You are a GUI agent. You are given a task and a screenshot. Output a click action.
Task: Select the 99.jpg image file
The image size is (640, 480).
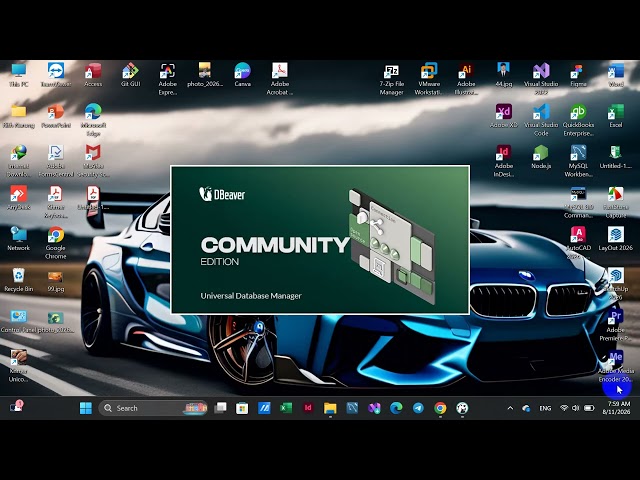(56, 280)
